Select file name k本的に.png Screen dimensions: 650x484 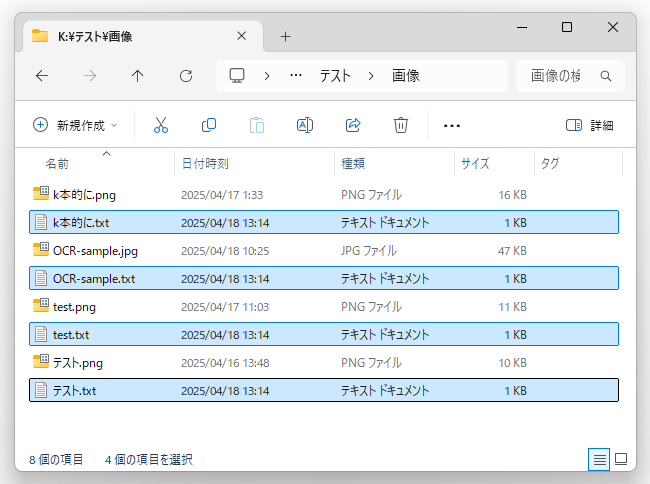[x=84, y=195]
